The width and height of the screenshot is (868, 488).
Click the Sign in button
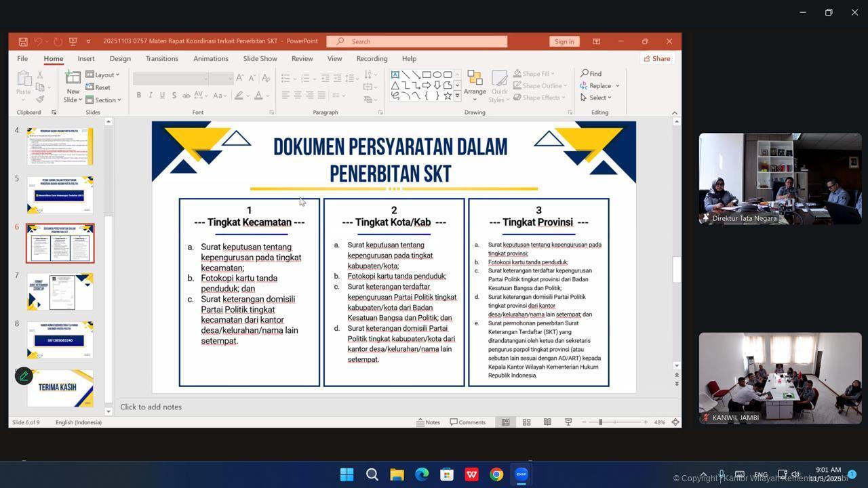coord(564,41)
